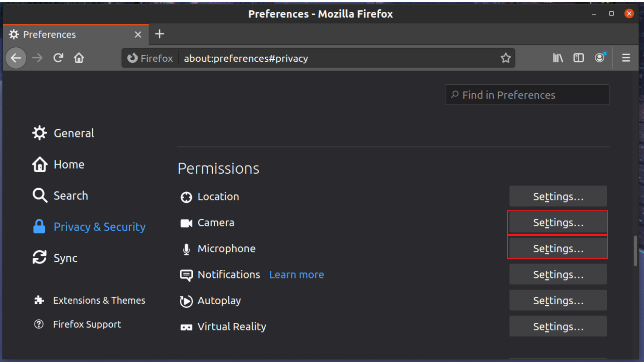Close the Preferences tab

point(138,35)
